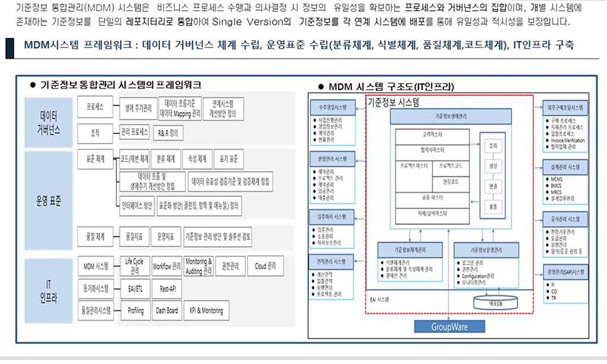
Task: Click the 수주영업시스템 header
Action: click(333, 107)
